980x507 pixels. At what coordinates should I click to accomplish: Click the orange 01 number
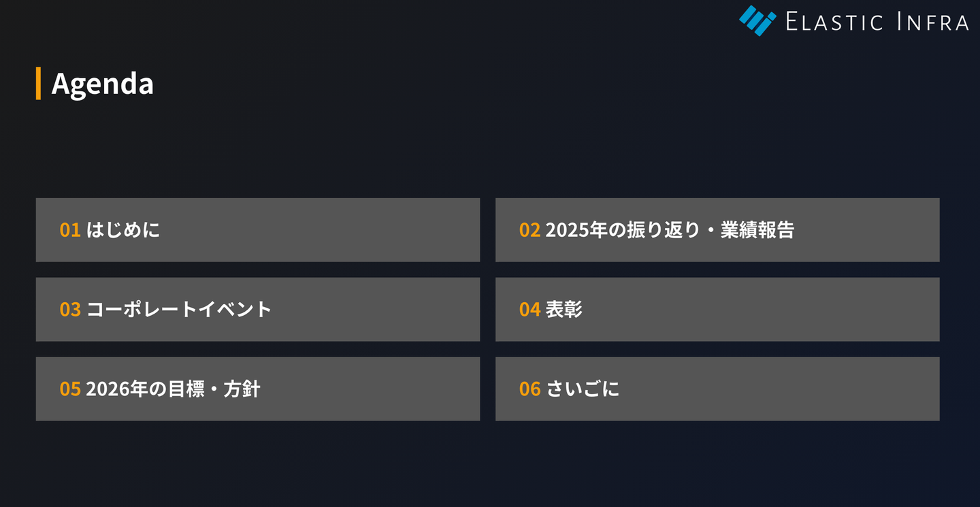tap(70, 230)
